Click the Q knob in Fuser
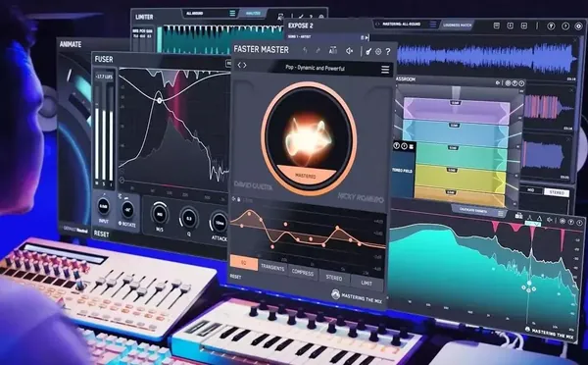The image size is (588, 365). click(x=188, y=219)
